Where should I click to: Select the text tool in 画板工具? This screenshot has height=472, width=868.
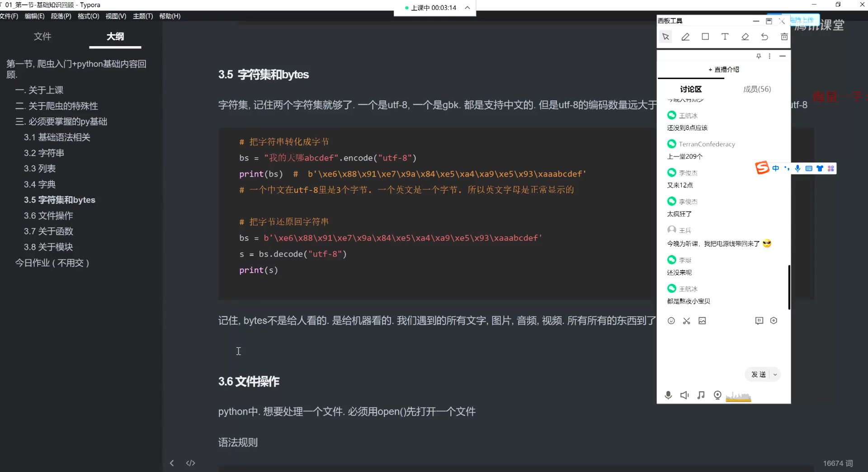coord(725,37)
